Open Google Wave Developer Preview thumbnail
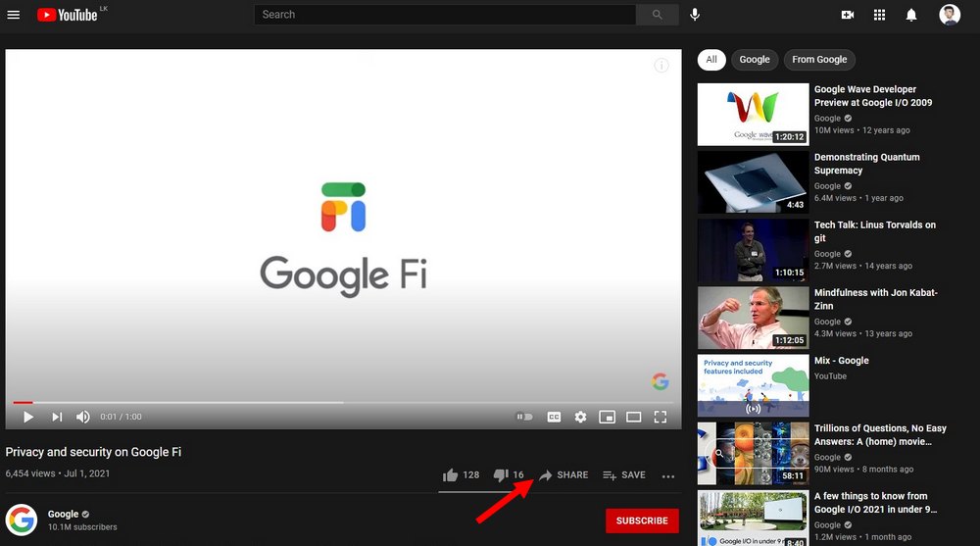 753,115
